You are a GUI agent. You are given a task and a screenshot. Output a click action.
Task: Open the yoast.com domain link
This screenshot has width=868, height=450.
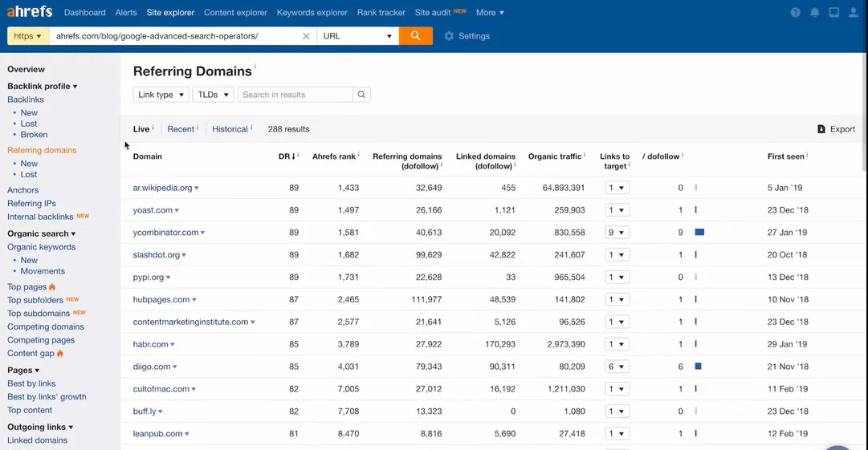click(x=153, y=210)
